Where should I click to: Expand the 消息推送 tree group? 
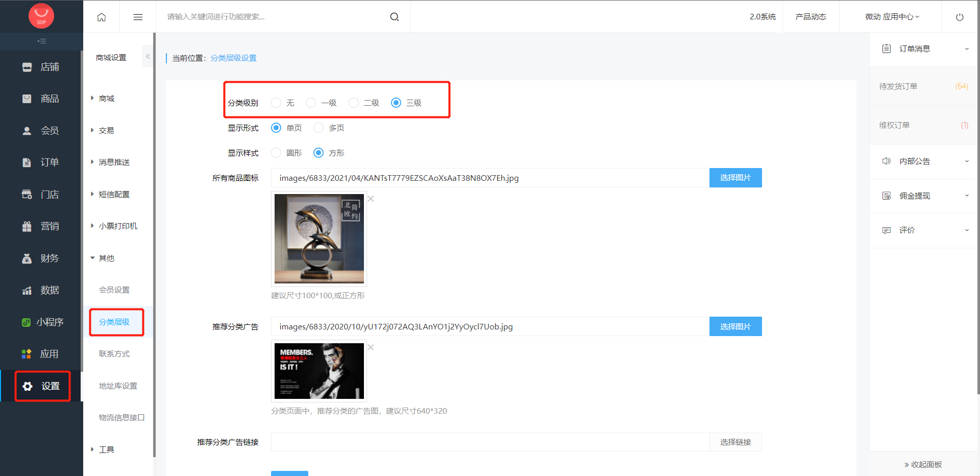click(92, 162)
